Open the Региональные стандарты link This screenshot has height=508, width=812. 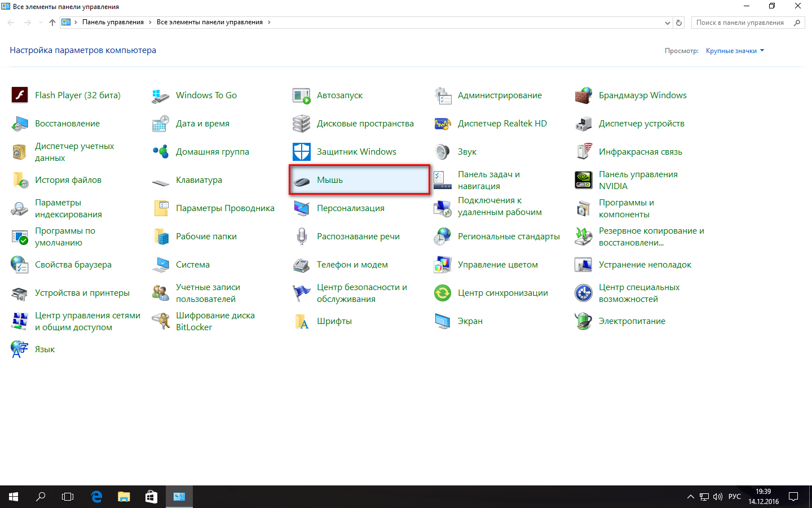point(509,237)
